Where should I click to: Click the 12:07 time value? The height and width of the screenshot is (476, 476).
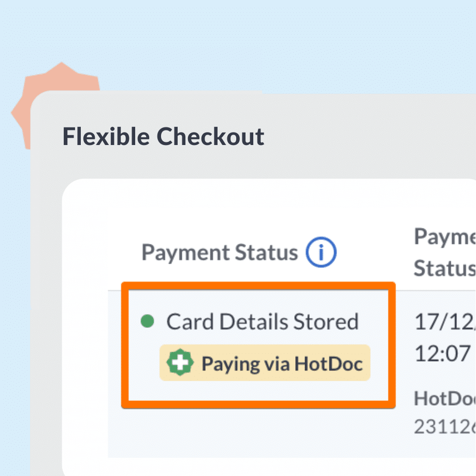(442, 353)
